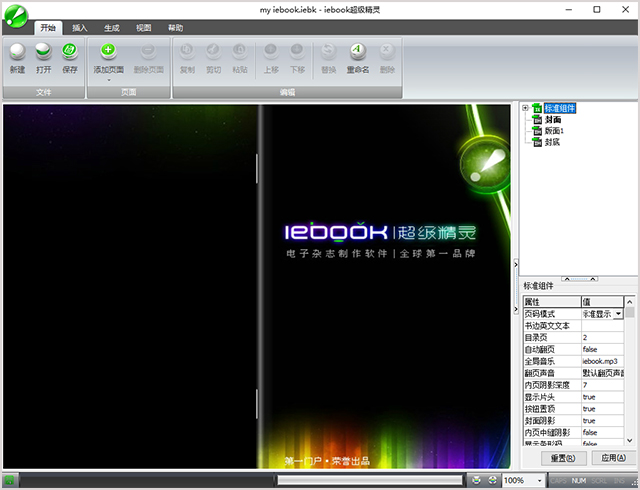
Task: Click the 封面 page icon in tree
Action: (x=537, y=119)
